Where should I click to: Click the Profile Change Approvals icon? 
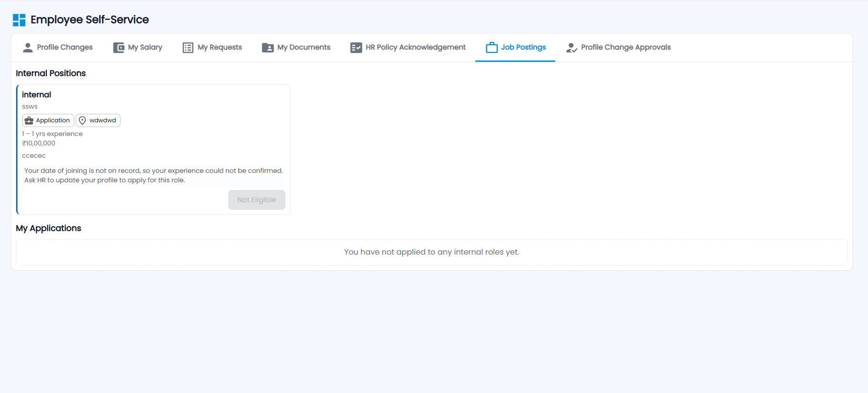[572, 48]
